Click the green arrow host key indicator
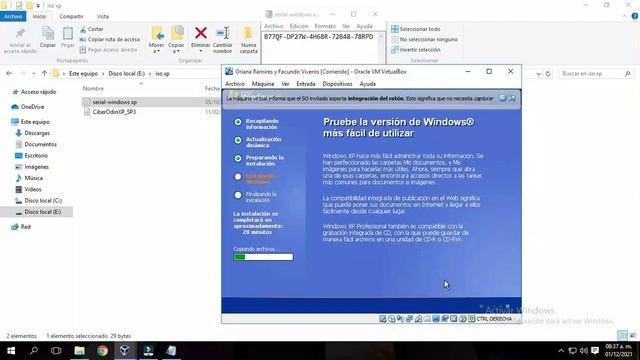Screen dimensions: 640x360 (x=471, y=319)
